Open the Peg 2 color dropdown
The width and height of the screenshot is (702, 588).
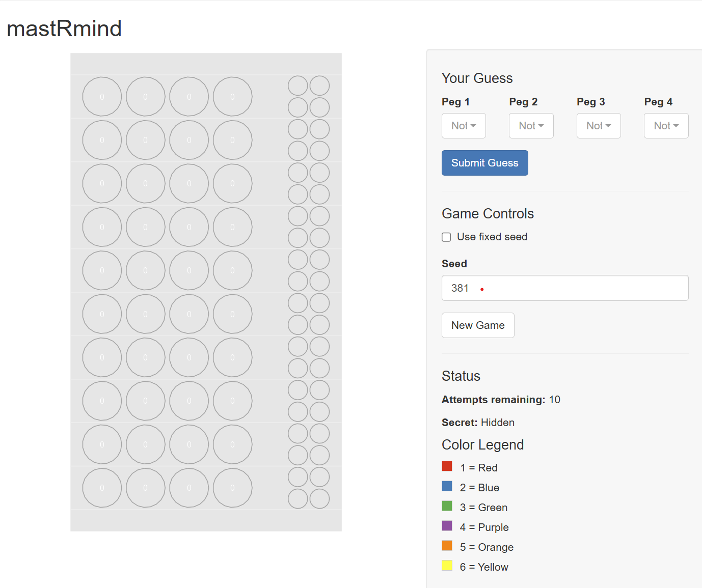click(531, 126)
